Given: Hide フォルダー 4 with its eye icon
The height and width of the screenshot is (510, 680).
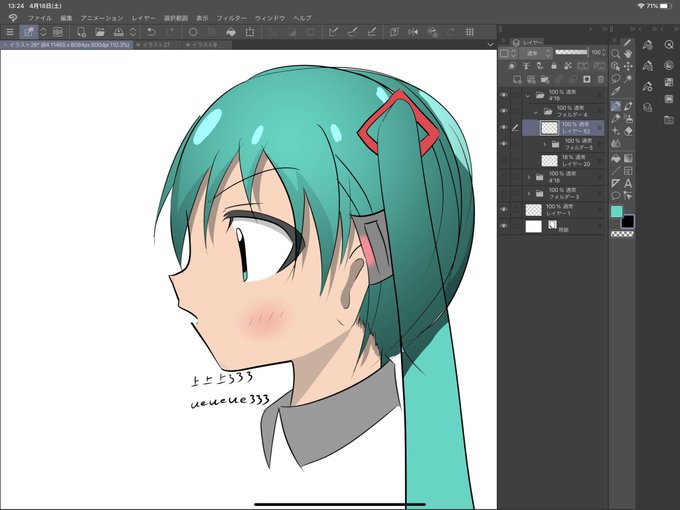Looking at the screenshot, I should coord(503,111).
